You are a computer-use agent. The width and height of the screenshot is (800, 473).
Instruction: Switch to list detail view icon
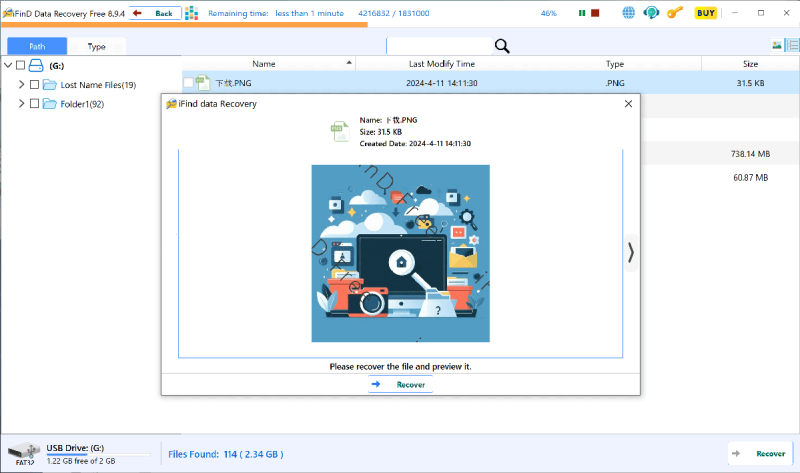[792, 45]
